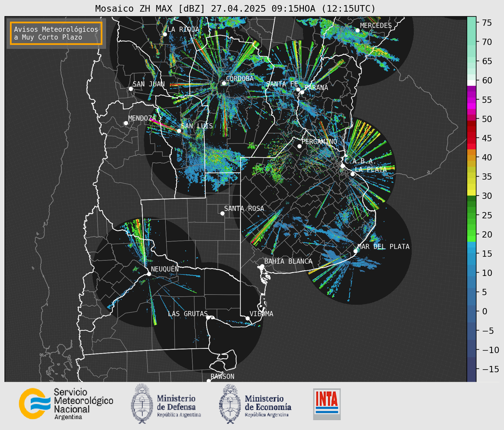This screenshot has height=430, width=504.
Task: Click the LAS GRUTAS city marker dot
Action: click(208, 317)
